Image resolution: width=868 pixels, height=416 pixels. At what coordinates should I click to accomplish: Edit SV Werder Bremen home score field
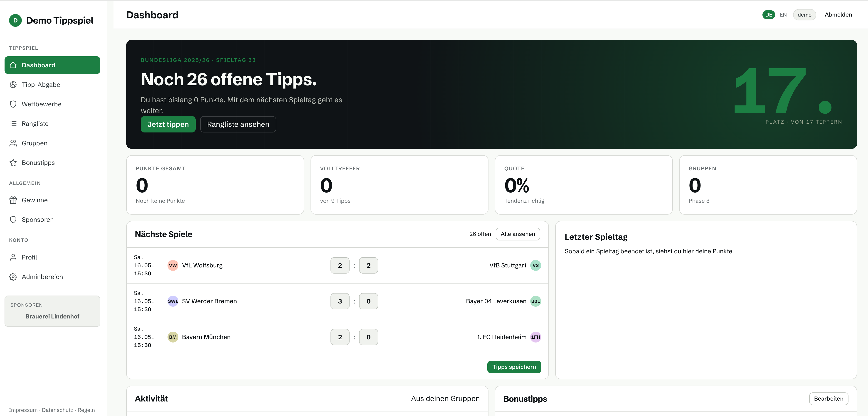point(340,301)
